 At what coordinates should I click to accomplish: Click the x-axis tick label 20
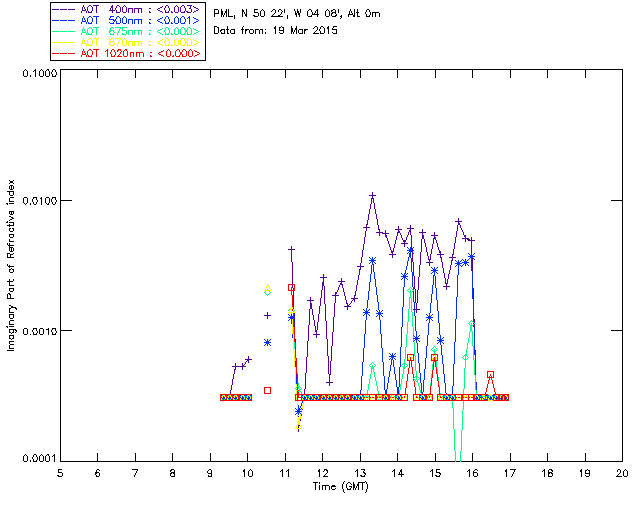click(622, 473)
